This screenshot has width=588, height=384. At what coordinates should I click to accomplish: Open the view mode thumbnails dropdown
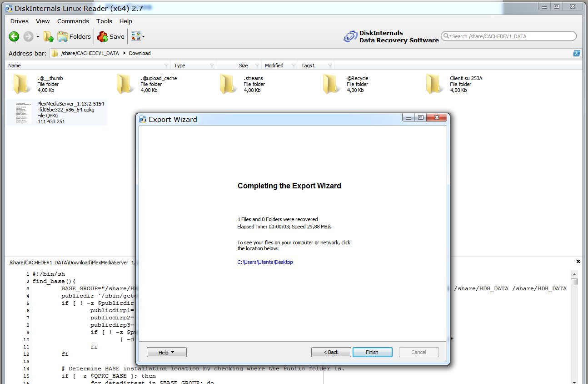138,36
